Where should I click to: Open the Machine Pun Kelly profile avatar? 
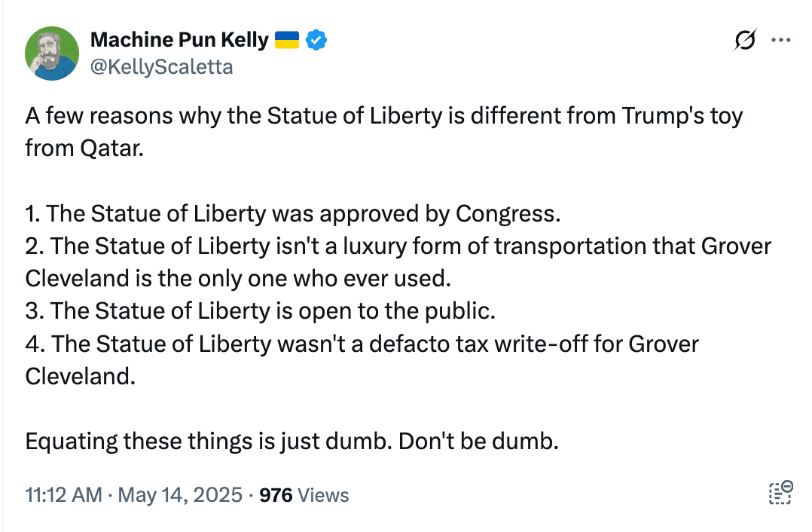(52, 54)
